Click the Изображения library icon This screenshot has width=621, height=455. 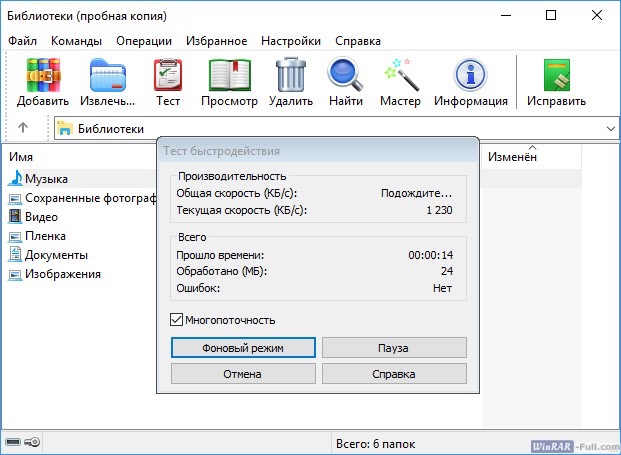click(x=15, y=274)
